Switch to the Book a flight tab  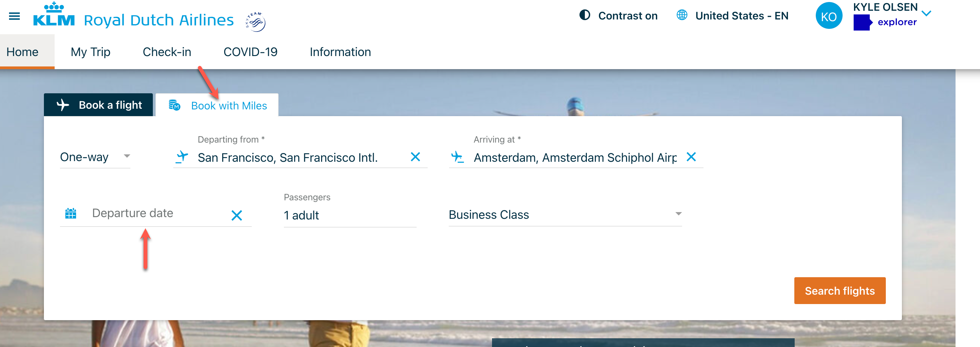(x=98, y=104)
